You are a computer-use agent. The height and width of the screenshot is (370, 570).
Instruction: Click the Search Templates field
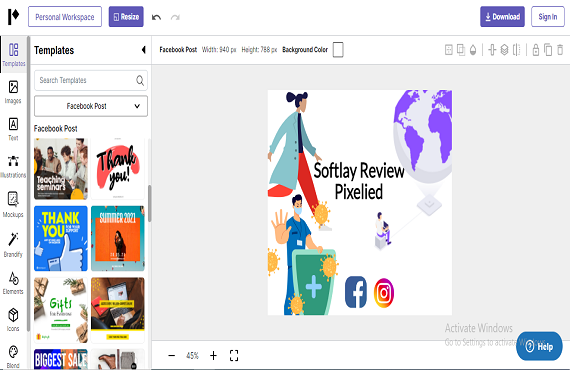click(x=91, y=80)
